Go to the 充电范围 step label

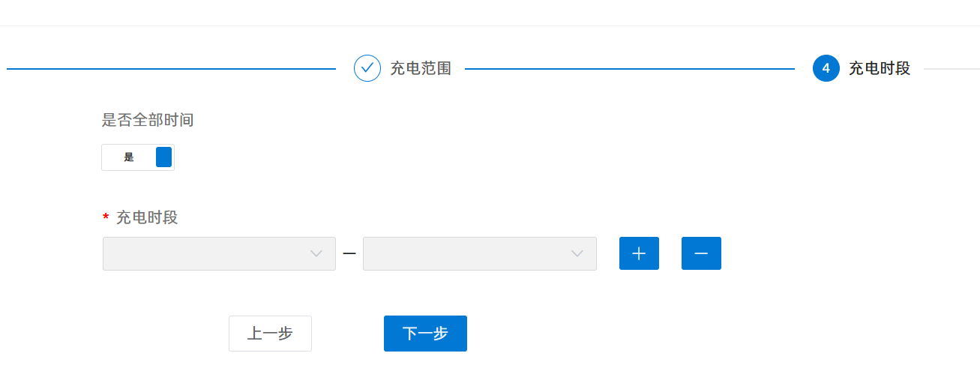pos(421,68)
